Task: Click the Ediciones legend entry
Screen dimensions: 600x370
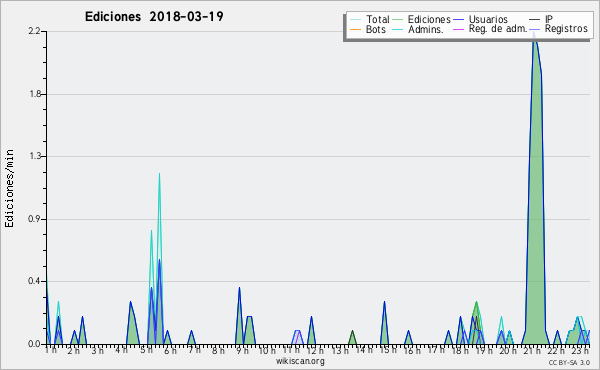Action: (422, 19)
